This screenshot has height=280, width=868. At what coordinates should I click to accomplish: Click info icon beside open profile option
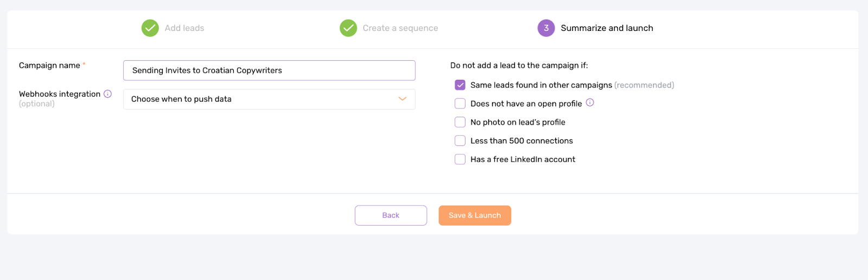[590, 103]
